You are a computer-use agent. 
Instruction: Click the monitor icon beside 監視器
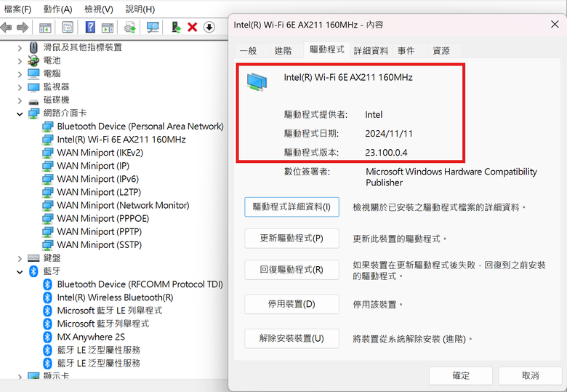tap(33, 87)
